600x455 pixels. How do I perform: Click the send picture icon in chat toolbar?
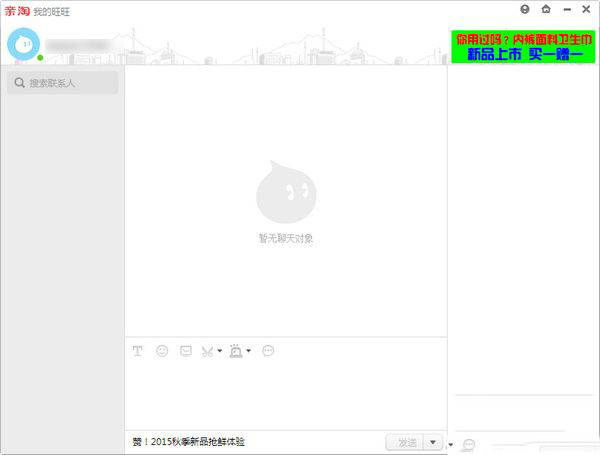[186, 351]
